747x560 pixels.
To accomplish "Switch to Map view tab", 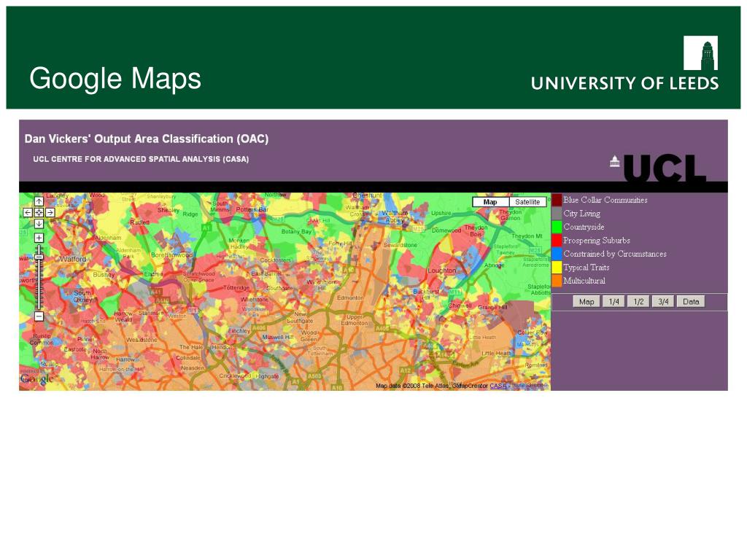I will pos(490,202).
